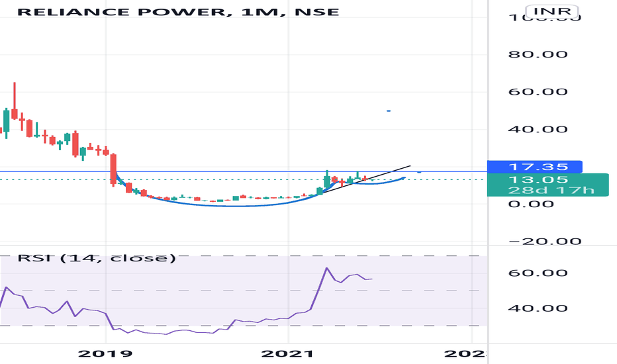Click the 40.00 price scale value
Image resolution: width=617 pixels, height=364 pixels.
pyautogui.click(x=538, y=129)
